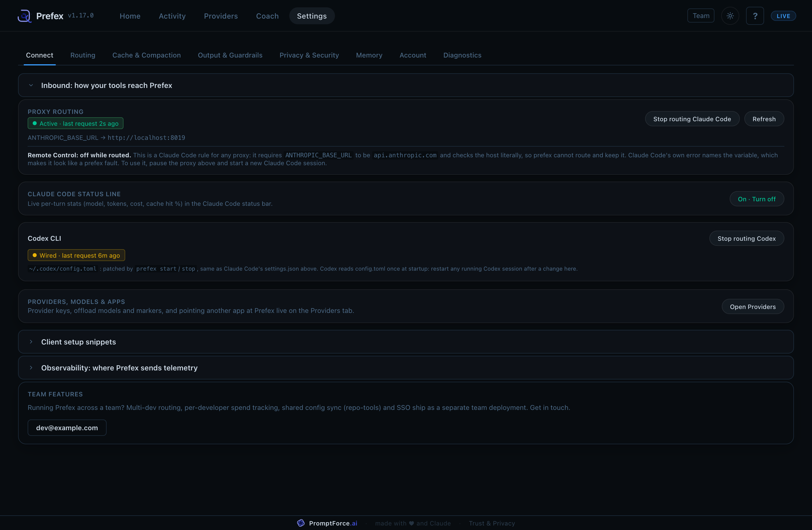812x530 pixels.
Task: Click the LIVE status badge
Action: (783, 16)
